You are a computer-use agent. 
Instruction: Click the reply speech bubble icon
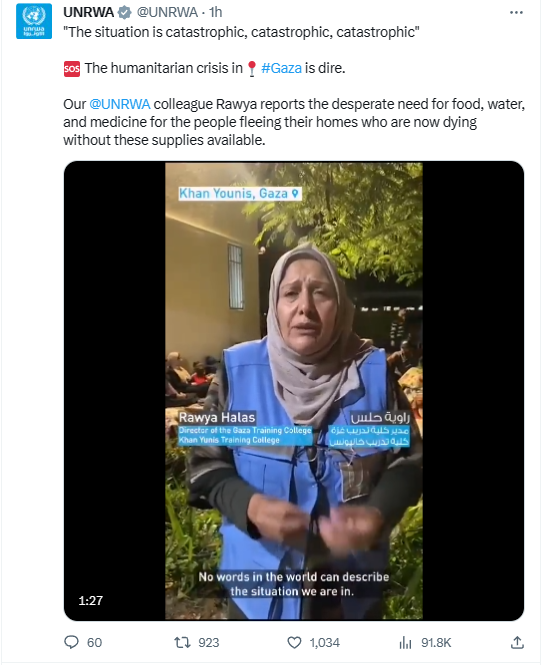[71, 642]
